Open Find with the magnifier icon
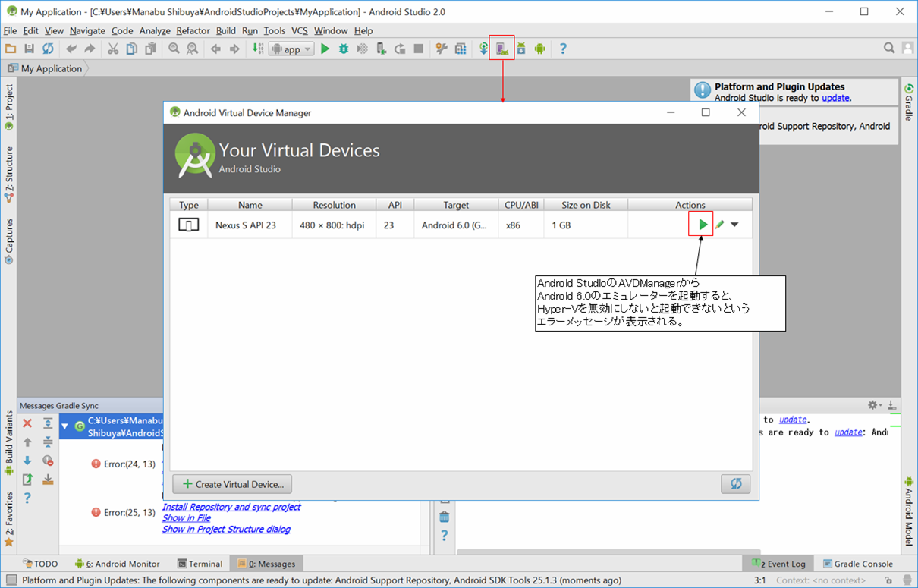 (x=174, y=49)
